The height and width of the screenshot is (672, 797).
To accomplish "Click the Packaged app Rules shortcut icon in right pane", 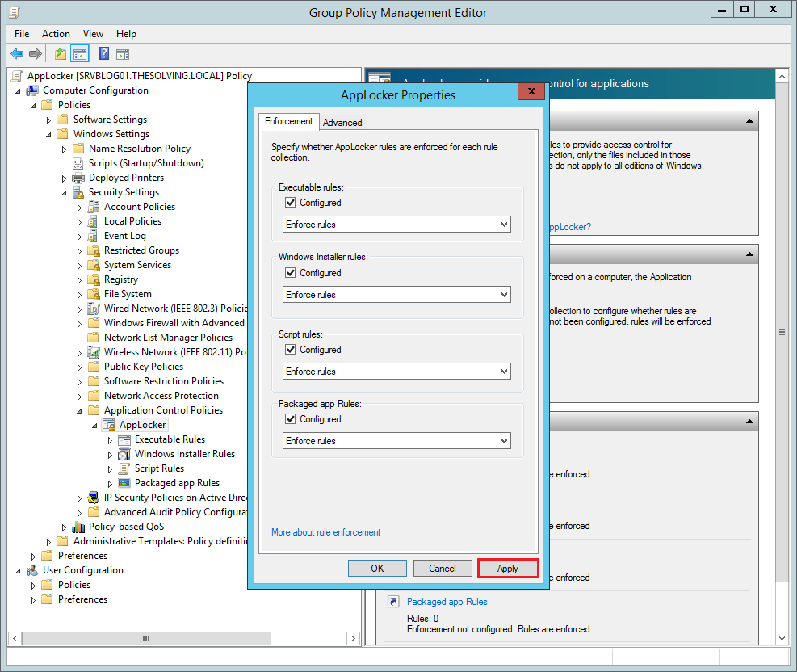I will [x=393, y=602].
